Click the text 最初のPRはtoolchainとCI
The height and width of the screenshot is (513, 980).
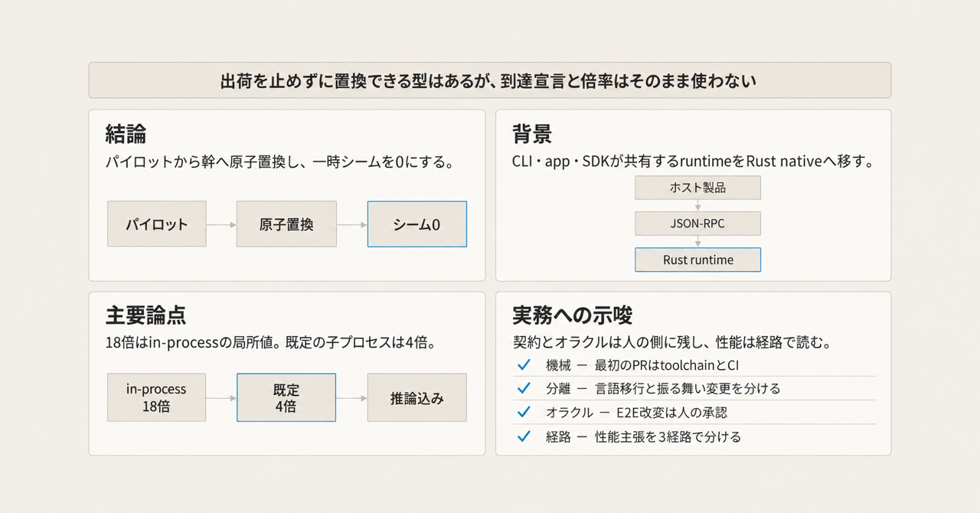[x=667, y=365]
